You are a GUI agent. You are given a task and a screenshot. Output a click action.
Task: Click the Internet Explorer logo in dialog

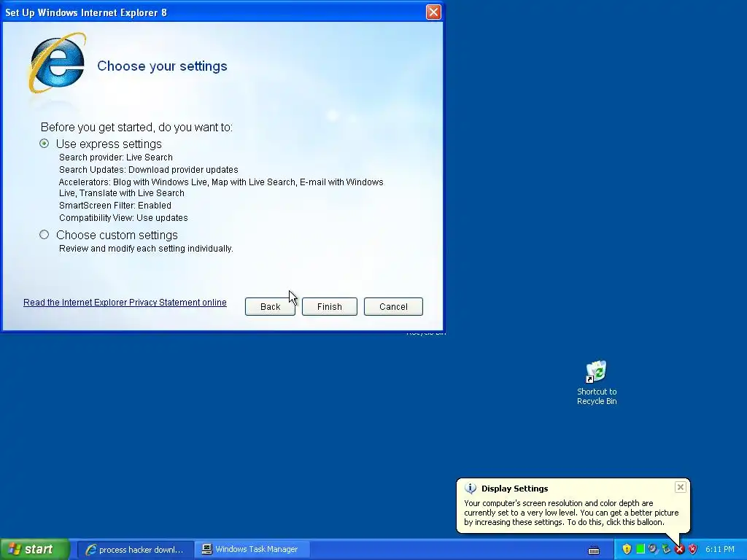coord(57,63)
